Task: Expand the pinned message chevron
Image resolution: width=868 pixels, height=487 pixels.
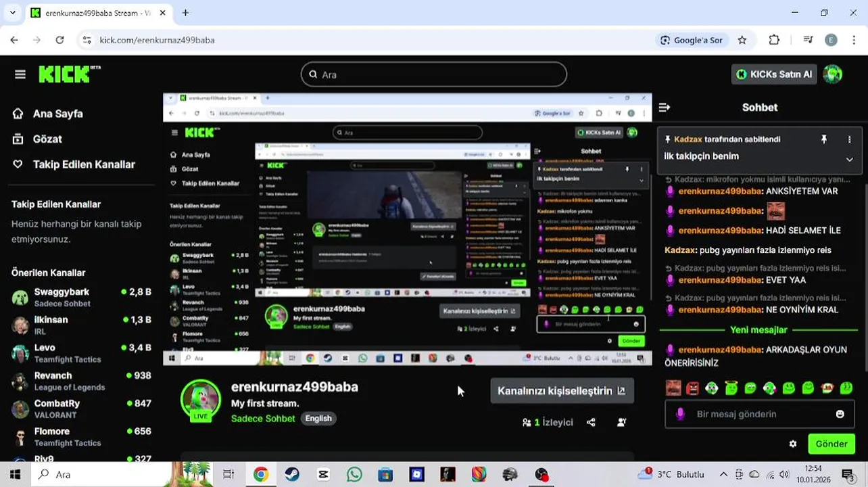Action: (849, 160)
